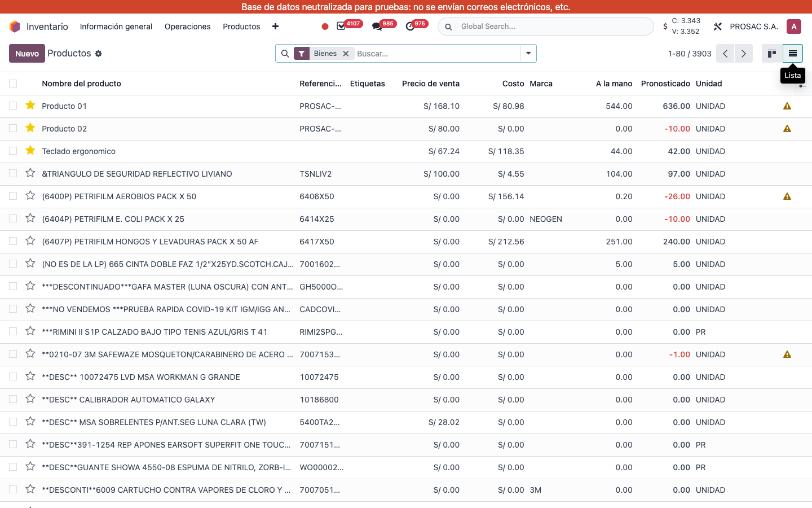Sort by Nombre del producto column

click(x=81, y=84)
